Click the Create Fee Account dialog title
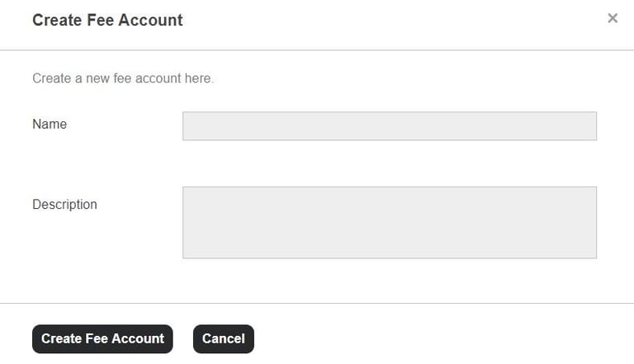 107,20
